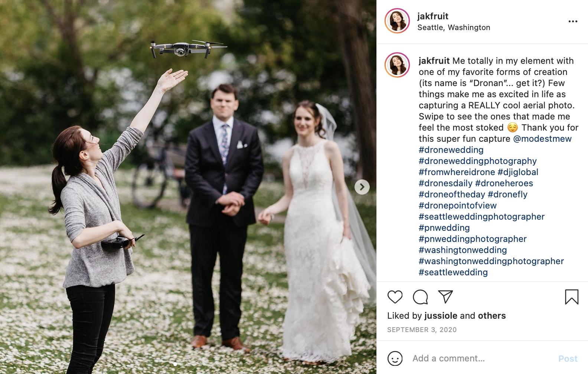The width and height of the screenshot is (588, 374).
Task: Share the post with the paper plane icon
Action: [x=445, y=296]
